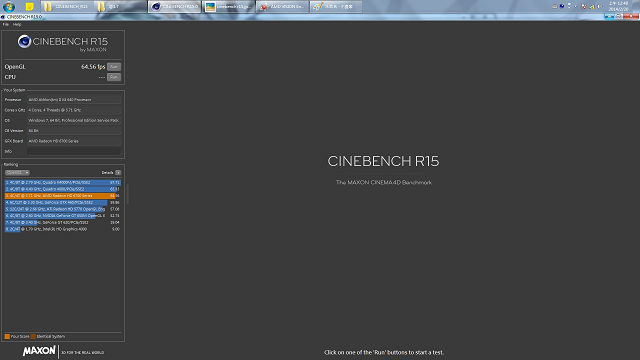Click the brown Identical System legend swatch
The image size is (640, 360).
33,337
